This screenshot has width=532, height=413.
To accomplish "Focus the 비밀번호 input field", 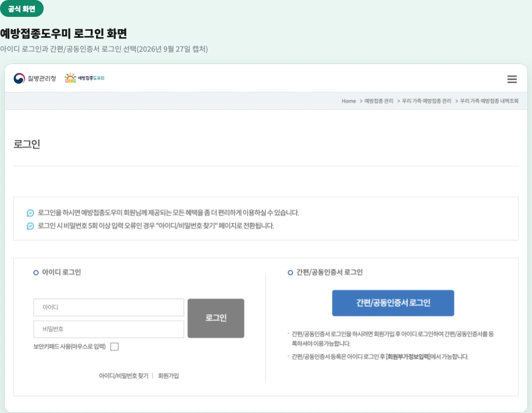I will [109, 329].
